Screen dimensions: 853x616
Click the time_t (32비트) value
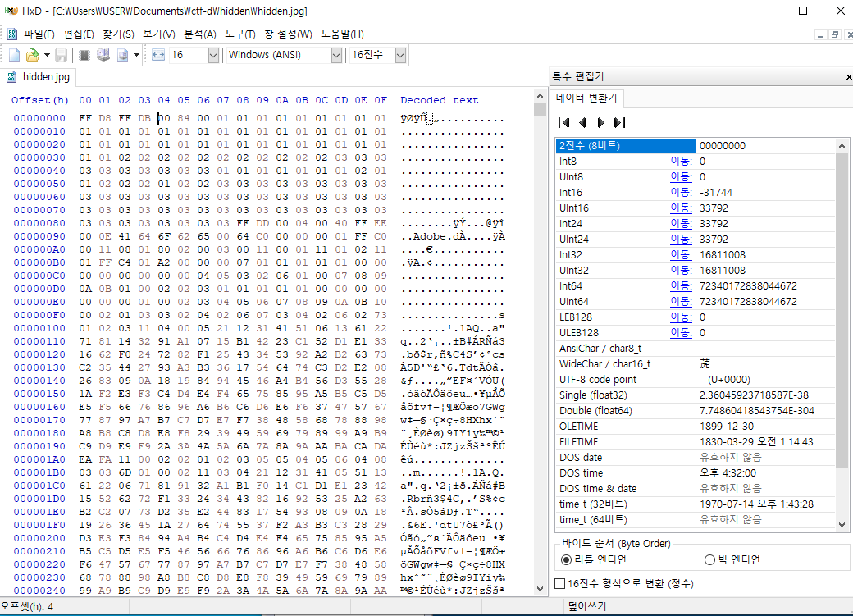coord(756,504)
